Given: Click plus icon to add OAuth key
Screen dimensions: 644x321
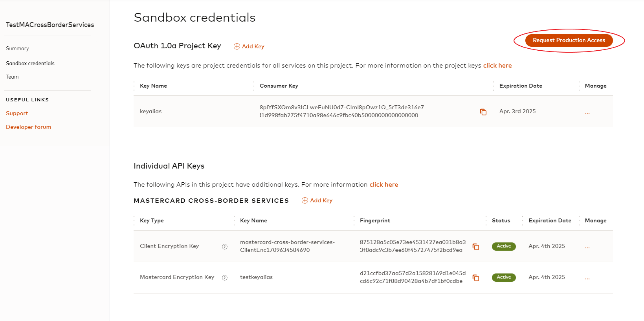Looking at the screenshot, I should tap(237, 46).
